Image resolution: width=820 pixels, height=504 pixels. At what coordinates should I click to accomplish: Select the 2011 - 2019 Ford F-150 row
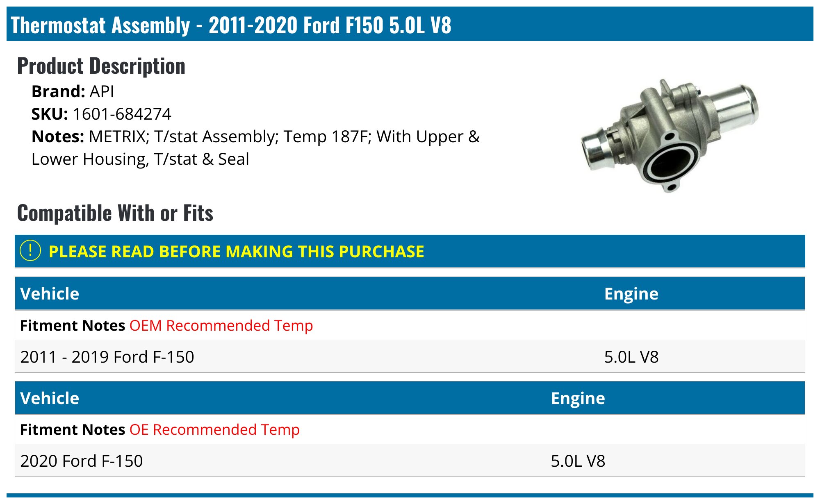point(107,357)
